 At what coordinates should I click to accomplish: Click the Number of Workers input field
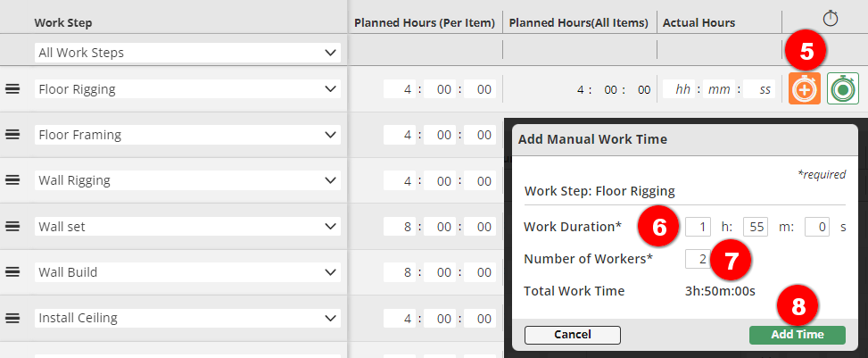coord(698,259)
